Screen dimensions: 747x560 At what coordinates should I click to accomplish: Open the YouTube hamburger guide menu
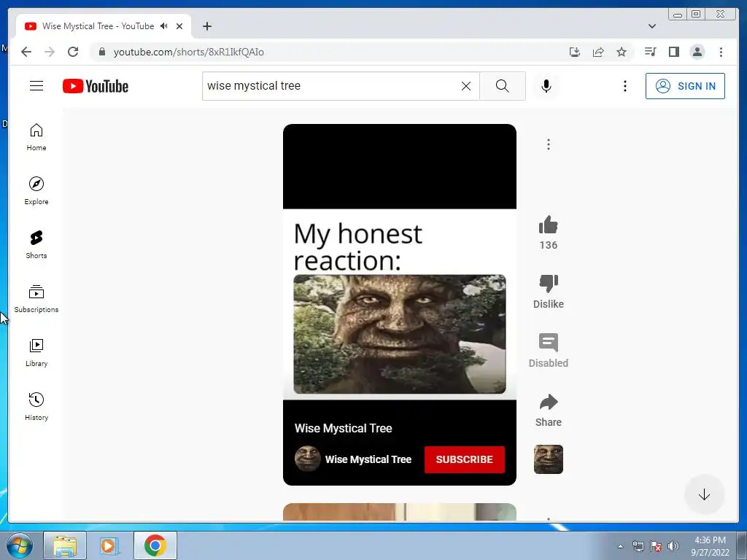click(x=36, y=86)
